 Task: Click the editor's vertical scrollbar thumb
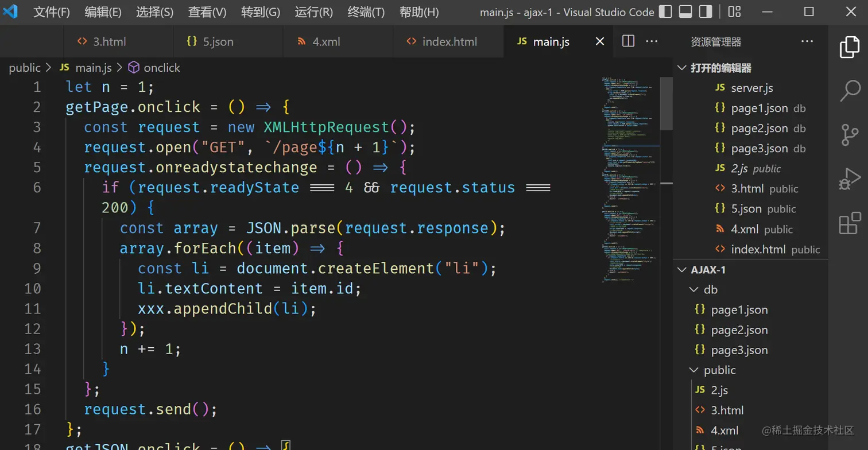pyautogui.click(x=666, y=104)
